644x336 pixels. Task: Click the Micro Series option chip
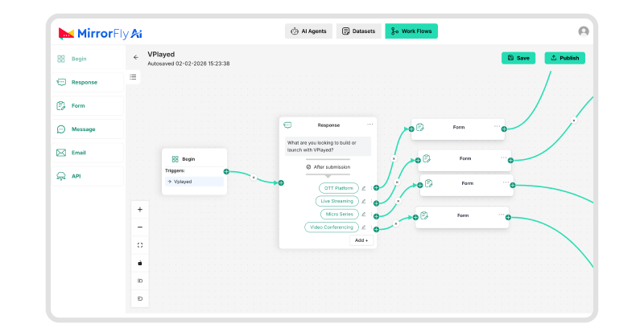(x=339, y=214)
